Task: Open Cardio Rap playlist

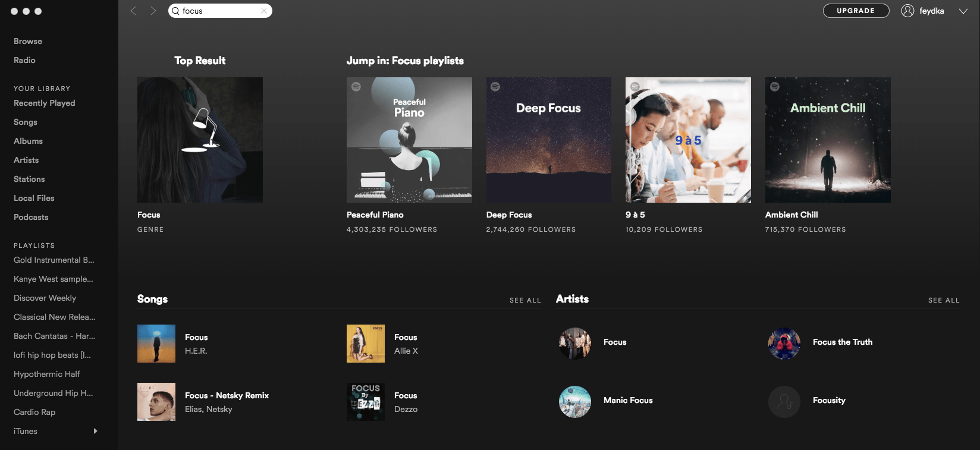Action: 34,412
